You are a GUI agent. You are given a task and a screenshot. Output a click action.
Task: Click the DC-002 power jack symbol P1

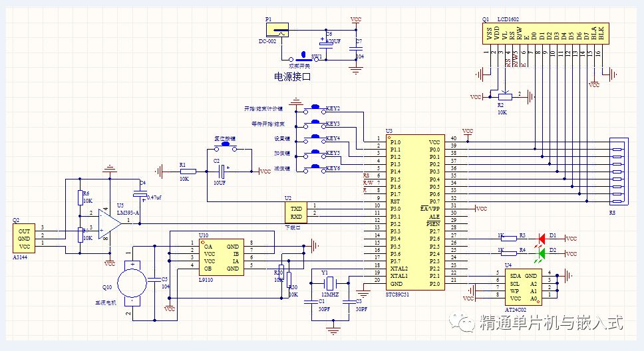pyautogui.click(x=277, y=31)
